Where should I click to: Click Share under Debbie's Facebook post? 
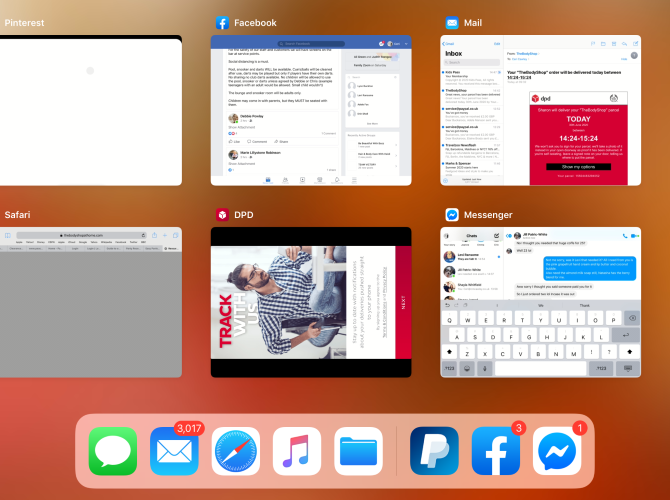(x=281, y=141)
